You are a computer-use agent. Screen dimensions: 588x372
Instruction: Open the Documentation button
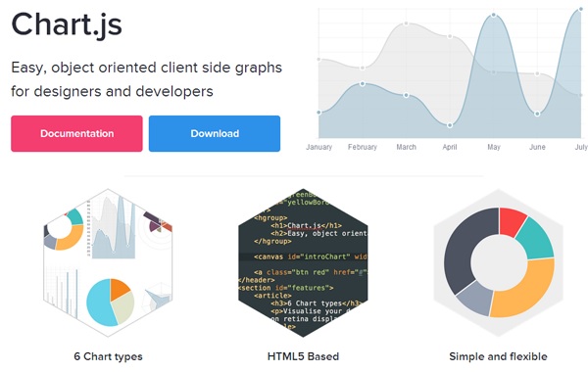coord(76,134)
